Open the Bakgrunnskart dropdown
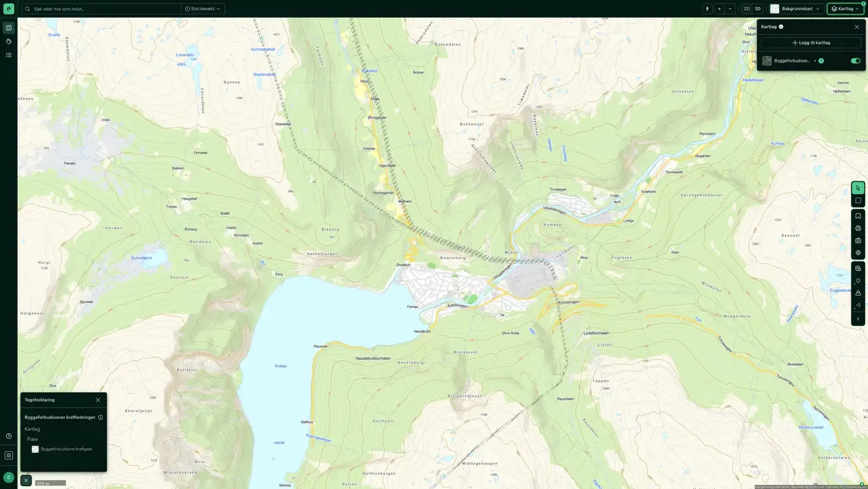 click(796, 9)
